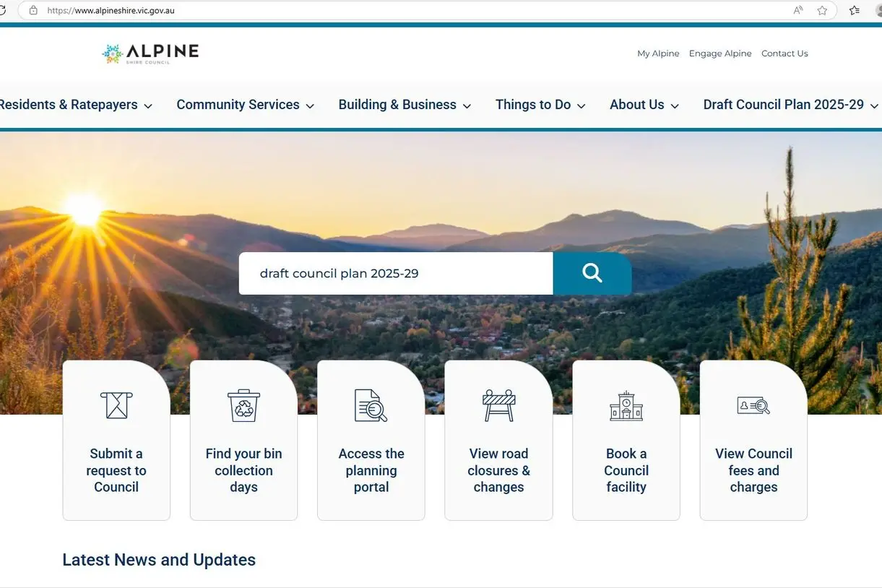Click the Alpine Shire Council logo
This screenshot has height=588, width=882.
point(150,53)
